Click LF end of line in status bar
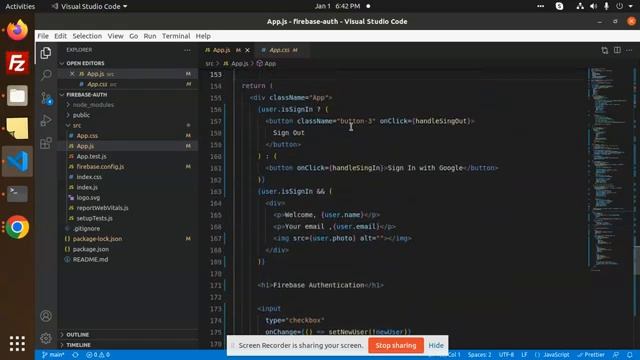This screenshot has height=360, width=640. click(x=524, y=355)
